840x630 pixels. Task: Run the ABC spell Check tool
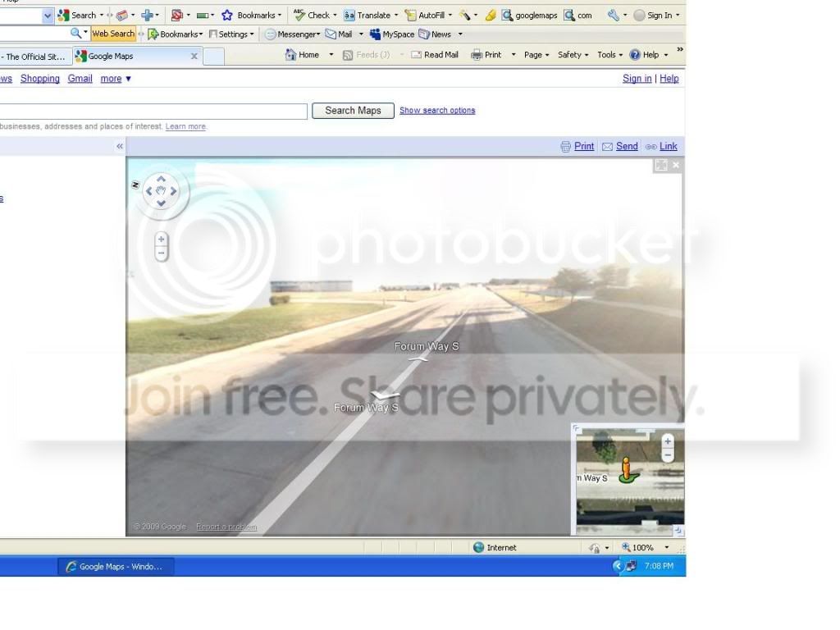coord(313,15)
